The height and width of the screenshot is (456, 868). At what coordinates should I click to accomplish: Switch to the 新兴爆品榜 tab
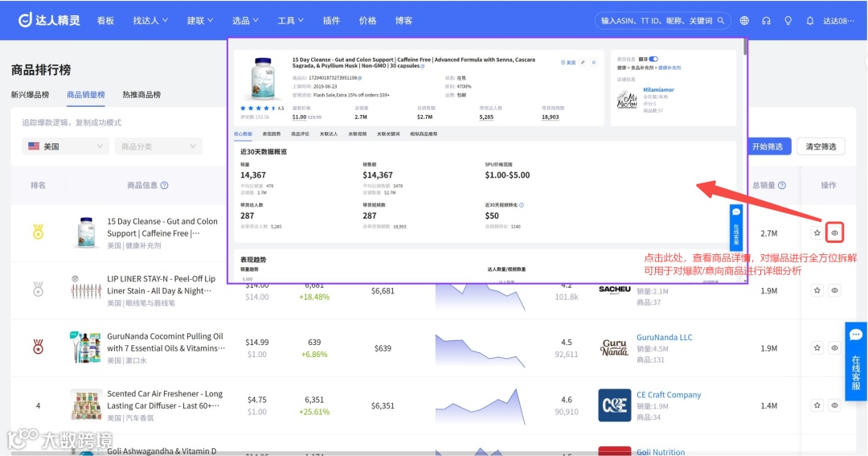point(30,95)
